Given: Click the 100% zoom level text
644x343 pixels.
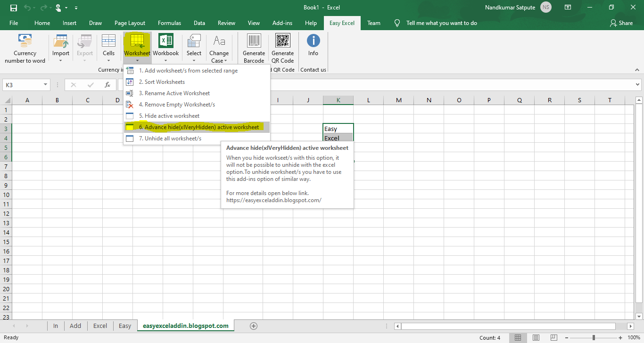Looking at the screenshot, I should click(634, 337).
